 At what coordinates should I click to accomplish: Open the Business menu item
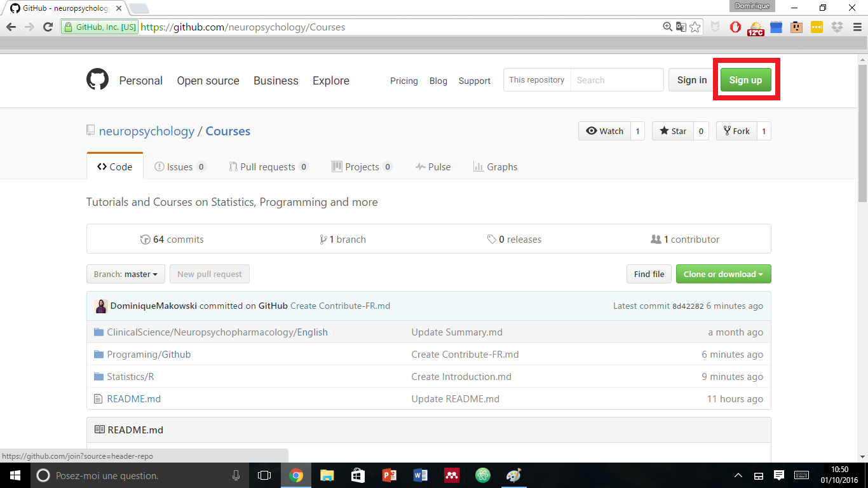point(276,81)
